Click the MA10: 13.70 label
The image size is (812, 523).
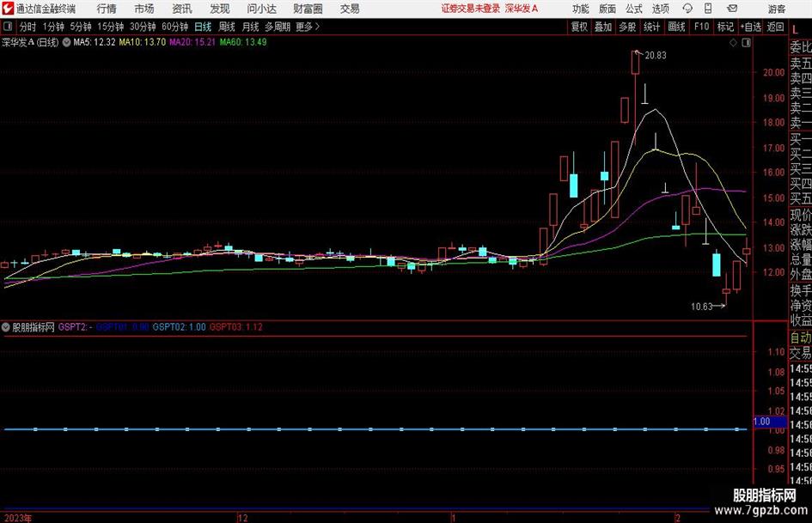(143, 42)
